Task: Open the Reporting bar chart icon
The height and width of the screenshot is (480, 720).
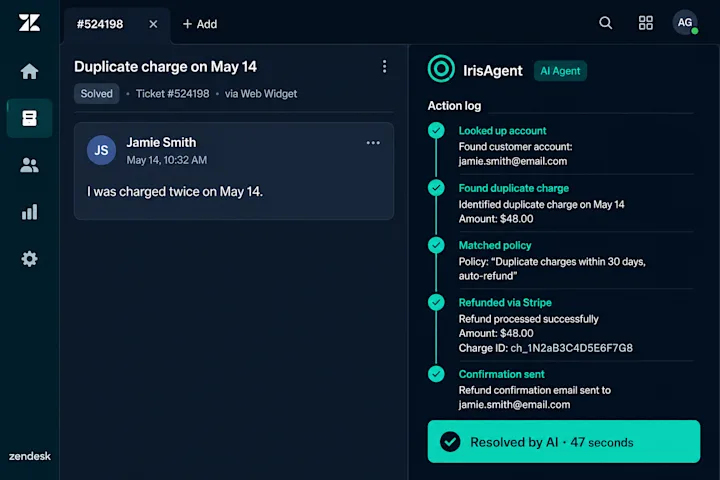Action: pyautogui.click(x=29, y=212)
